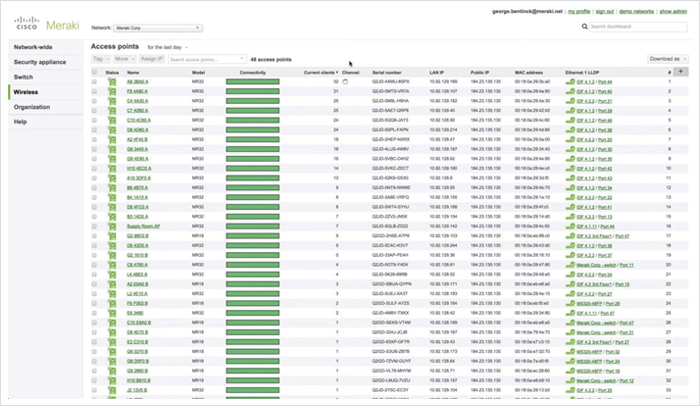Click the status icon in row 20
This screenshot has width=700, height=406.
[112, 265]
